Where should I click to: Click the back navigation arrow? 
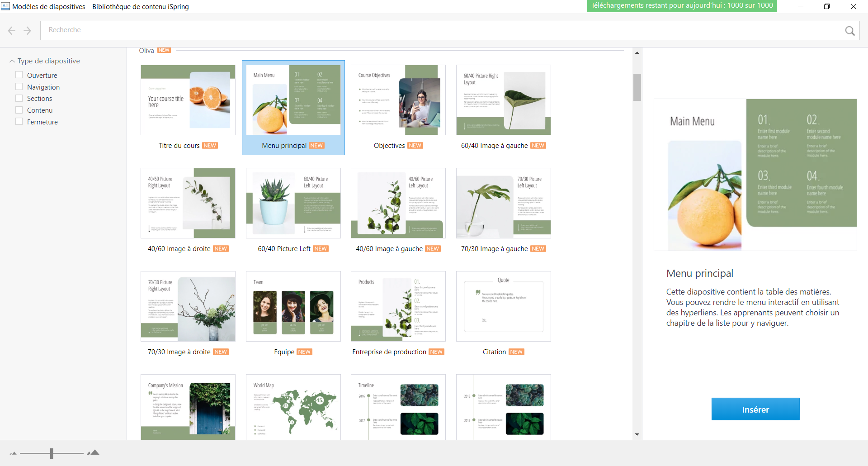tap(12, 31)
